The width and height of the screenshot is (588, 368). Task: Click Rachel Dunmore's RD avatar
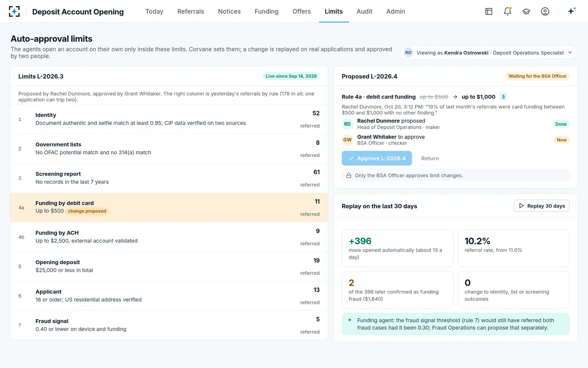pyautogui.click(x=347, y=124)
